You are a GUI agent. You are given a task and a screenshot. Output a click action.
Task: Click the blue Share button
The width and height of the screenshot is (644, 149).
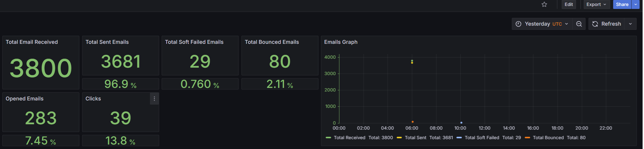point(622,4)
